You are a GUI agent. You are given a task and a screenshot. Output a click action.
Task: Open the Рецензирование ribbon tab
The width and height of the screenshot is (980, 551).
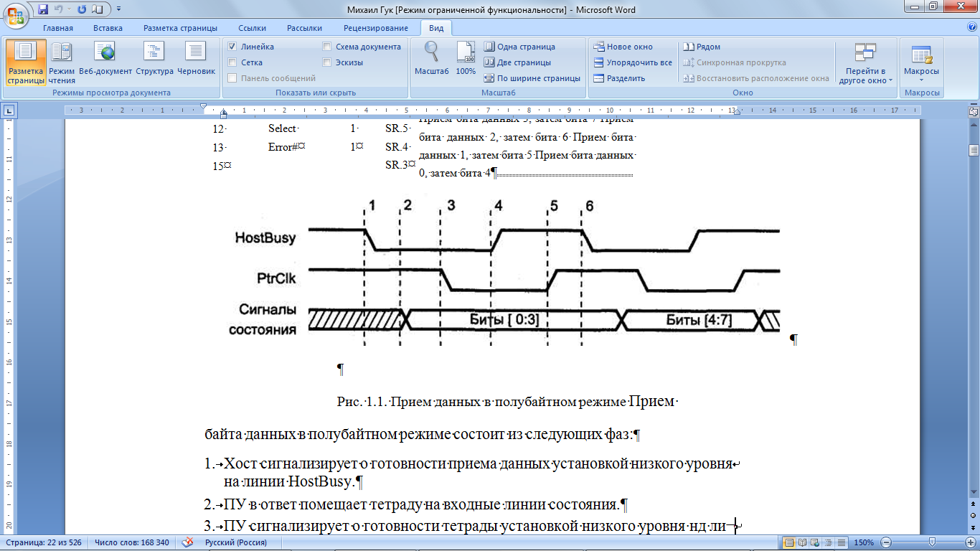(375, 28)
